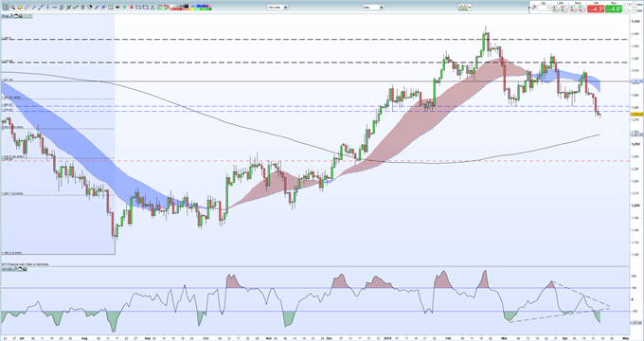Open the units size dropdown

coord(286,8)
